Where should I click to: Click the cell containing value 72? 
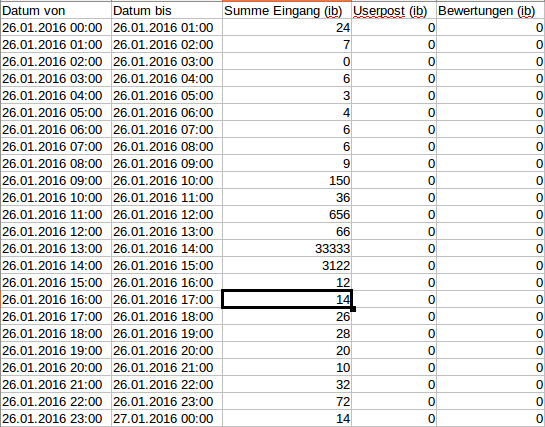(287, 402)
